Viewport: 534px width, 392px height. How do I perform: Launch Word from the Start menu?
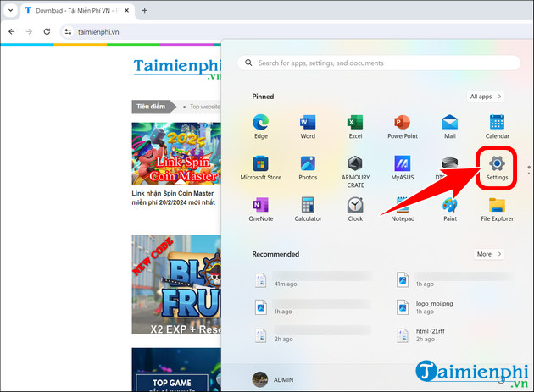pyautogui.click(x=308, y=127)
